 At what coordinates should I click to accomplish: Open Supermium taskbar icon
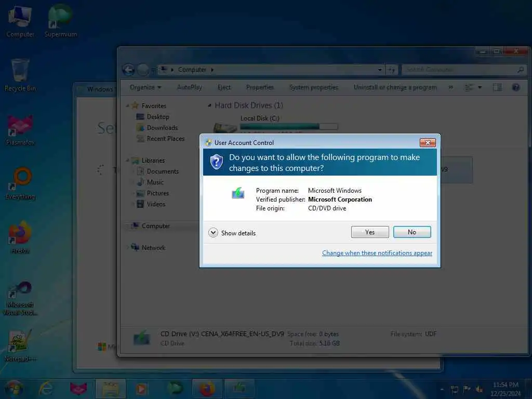175,389
